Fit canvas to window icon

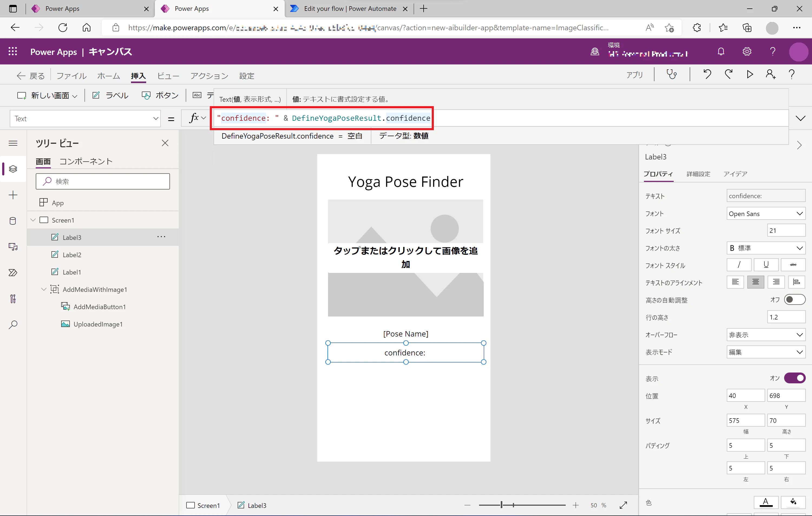(x=624, y=505)
